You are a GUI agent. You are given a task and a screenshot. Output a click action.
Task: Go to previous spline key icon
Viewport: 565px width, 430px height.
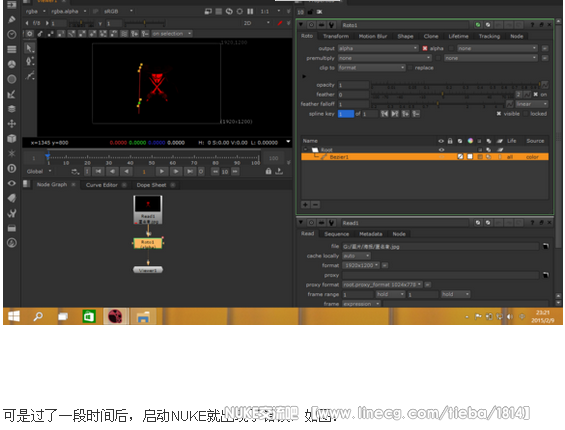(384, 114)
